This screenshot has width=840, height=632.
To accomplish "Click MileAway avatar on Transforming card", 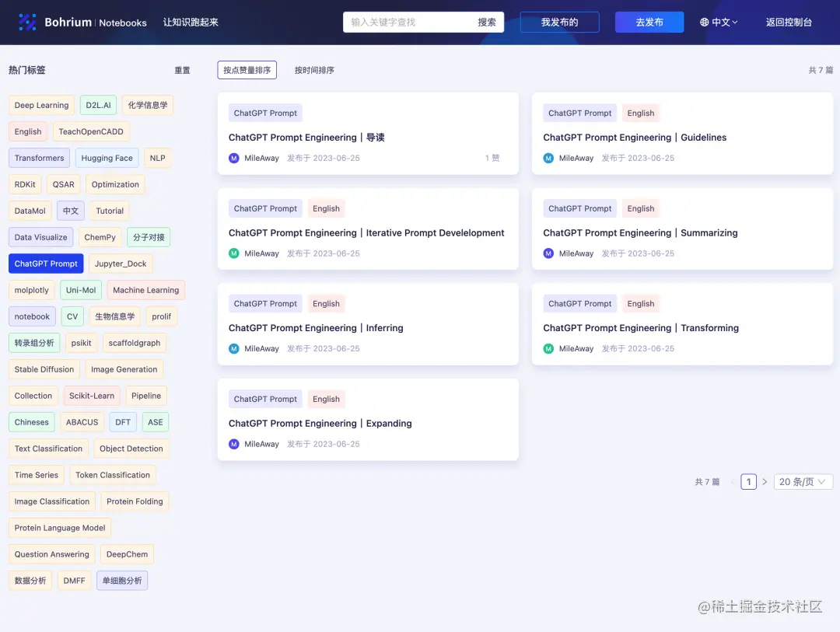I will 548,349.
